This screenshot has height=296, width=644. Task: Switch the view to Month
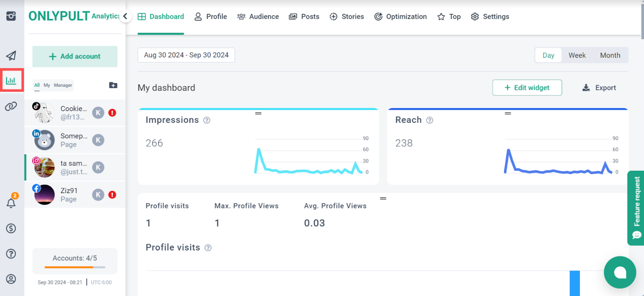(x=610, y=55)
